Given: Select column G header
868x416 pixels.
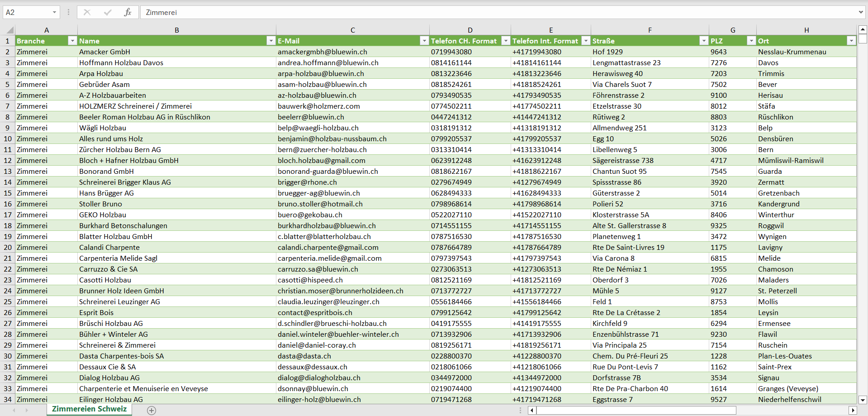Looking at the screenshot, I should tap(733, 30).
